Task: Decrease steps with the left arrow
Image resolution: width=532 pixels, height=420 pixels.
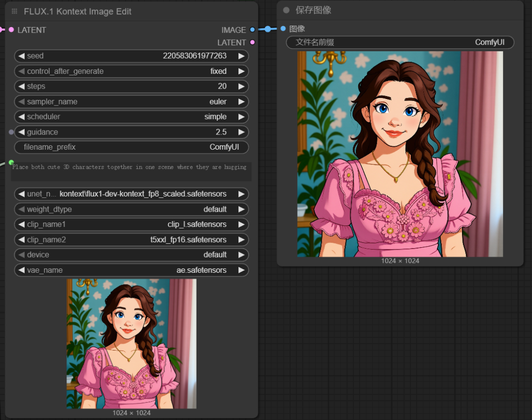Action: point(21,86)
